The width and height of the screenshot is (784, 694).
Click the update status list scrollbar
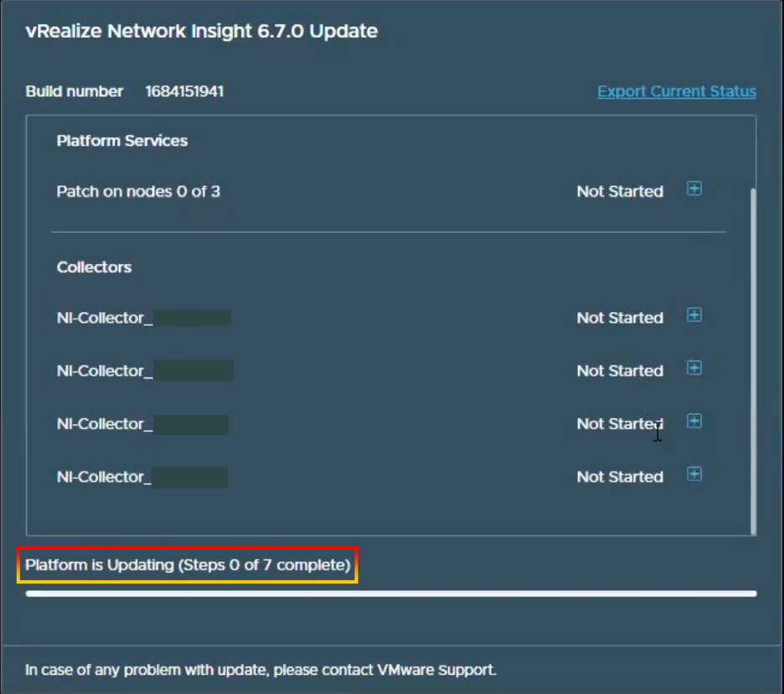click(x=753, y=361)
